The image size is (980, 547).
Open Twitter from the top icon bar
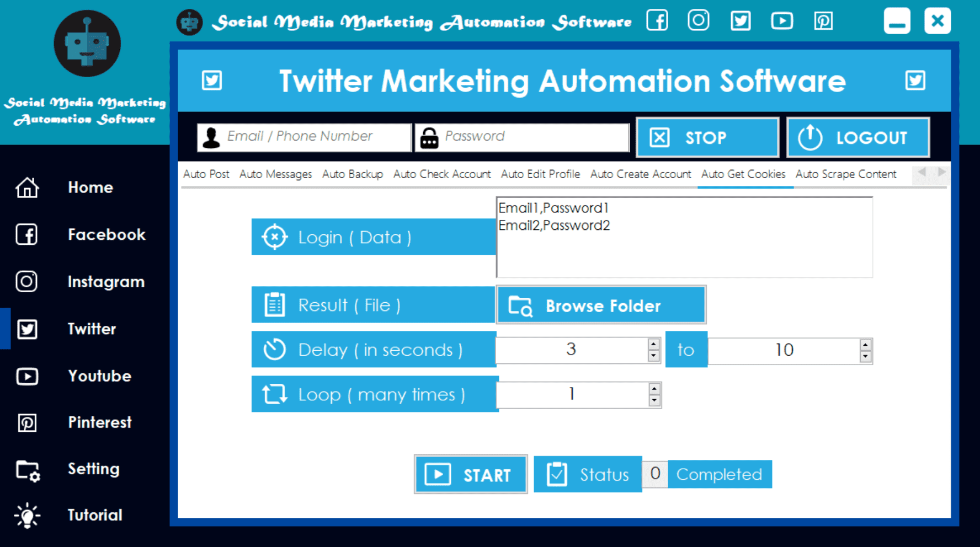741,21
